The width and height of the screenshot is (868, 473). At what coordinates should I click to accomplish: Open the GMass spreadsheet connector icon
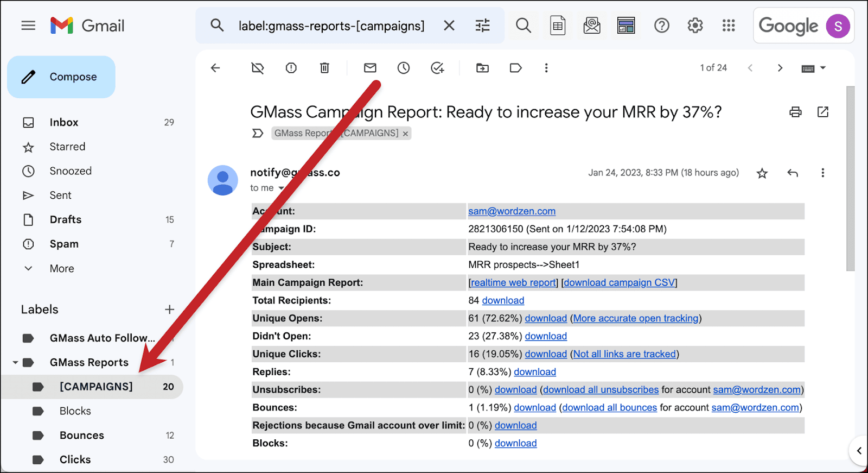(558, 26)
